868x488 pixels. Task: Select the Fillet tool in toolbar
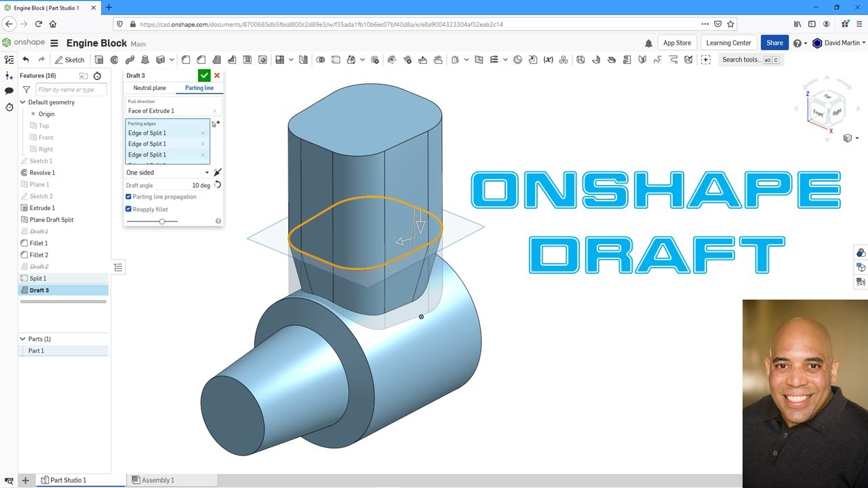tap(186, 60)
